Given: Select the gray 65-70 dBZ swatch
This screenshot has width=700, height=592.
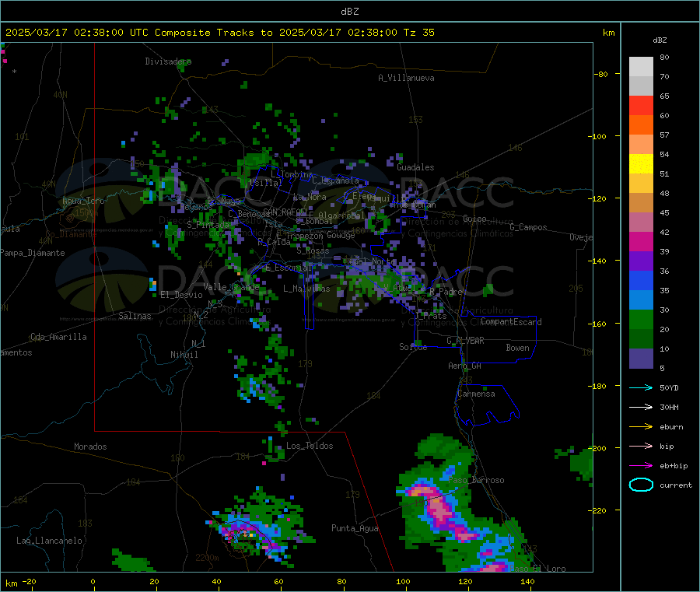Looking at the screenshot, I should coord(641,86).
